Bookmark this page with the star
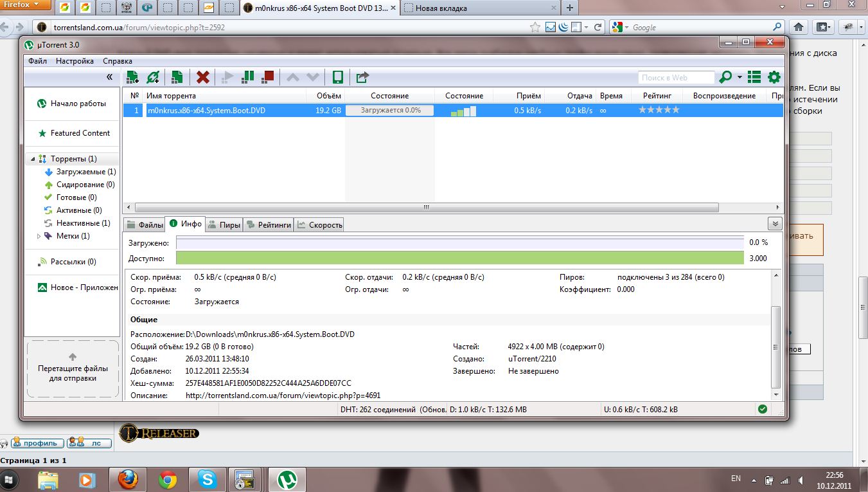Viewport: 868px width, 492px height. tap(535, 27)
